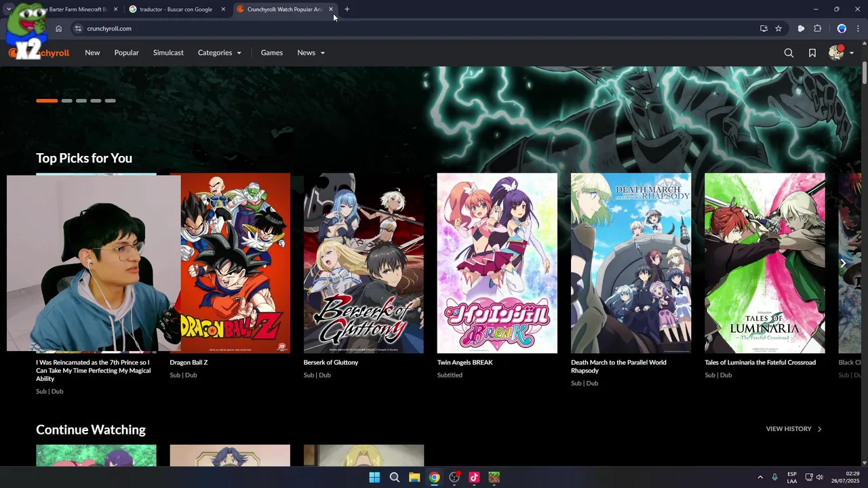View site information icon in address bar

tap(78, 28)
